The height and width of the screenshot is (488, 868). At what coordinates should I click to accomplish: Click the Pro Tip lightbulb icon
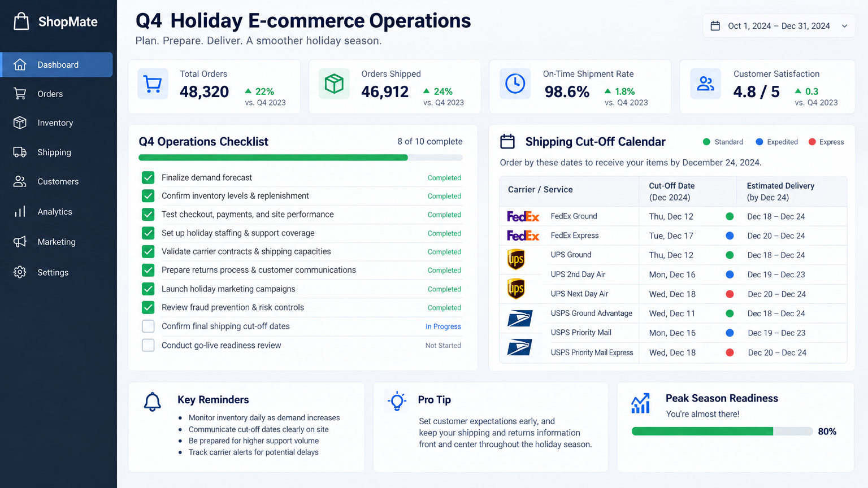(397, 401)
